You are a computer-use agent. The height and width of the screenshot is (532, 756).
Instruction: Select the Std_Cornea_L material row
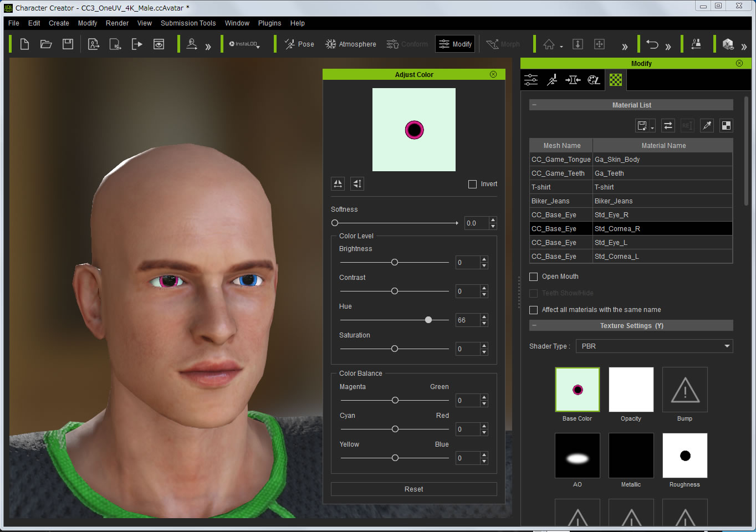point(631,257)
